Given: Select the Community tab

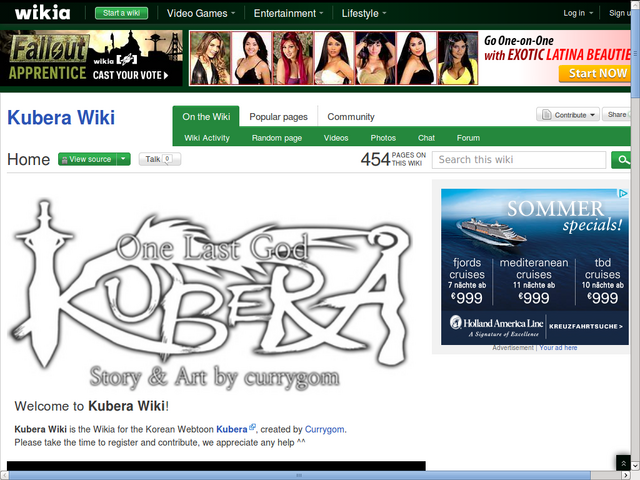Looking at the screenshot, I should pos(351,117).
